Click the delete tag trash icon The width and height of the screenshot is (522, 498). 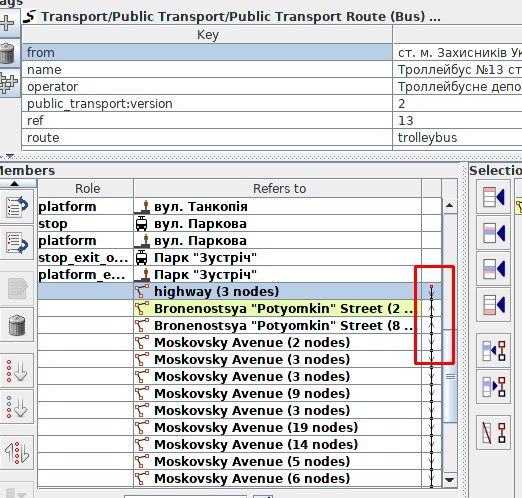[7, 53]
